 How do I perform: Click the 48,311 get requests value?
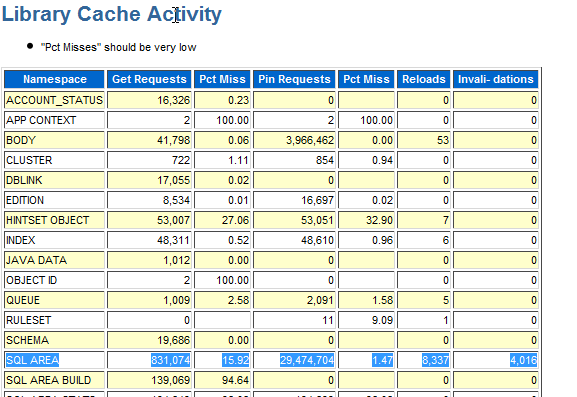click(x=174, y=240)
